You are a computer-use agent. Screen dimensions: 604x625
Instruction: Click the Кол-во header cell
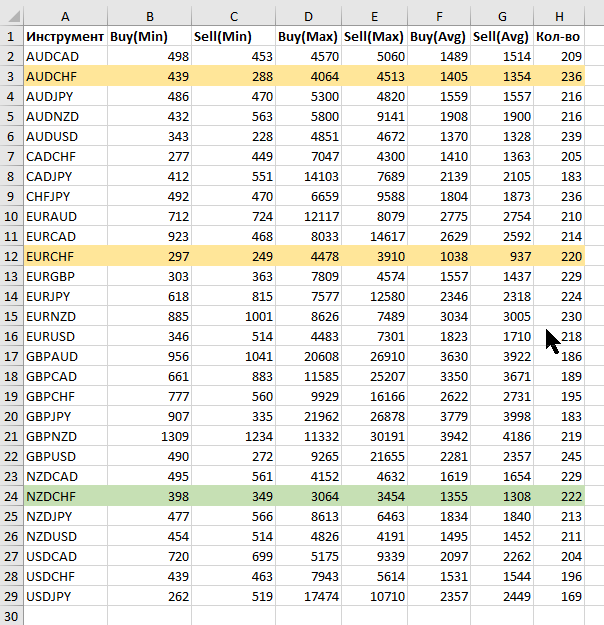559,36
